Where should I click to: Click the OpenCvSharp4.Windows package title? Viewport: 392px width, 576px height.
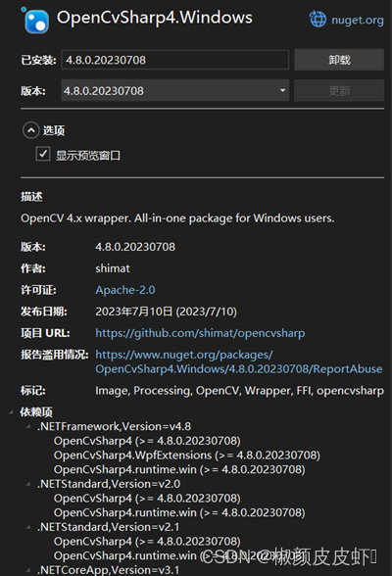(x=155, y=18)
